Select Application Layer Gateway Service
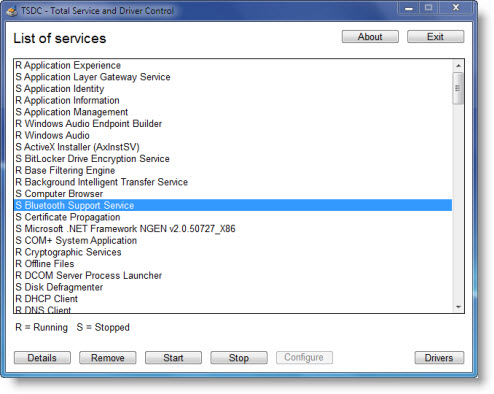This screenshot has width=494, height=394. click(x=233, y=77)
